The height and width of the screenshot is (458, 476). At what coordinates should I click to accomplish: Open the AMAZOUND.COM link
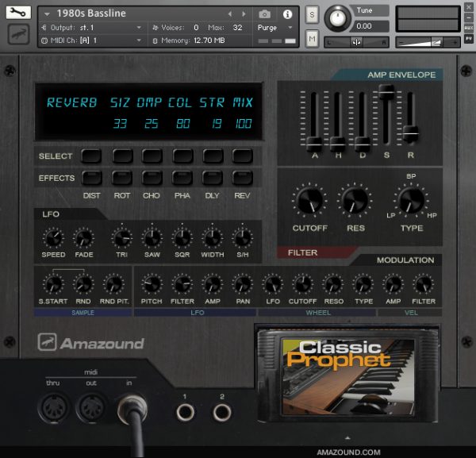point(348,452)
